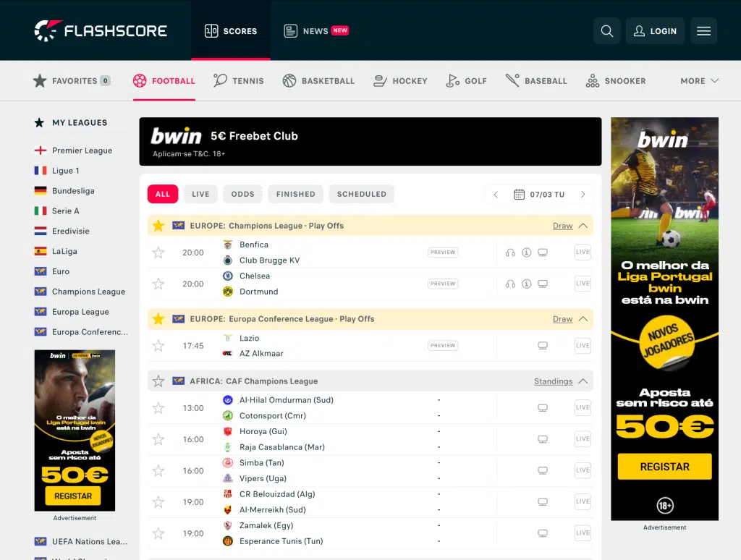The height and width of the screenshot is (560, 741).
Task: Show only Live matches filter
Action: tap(200, 194)
